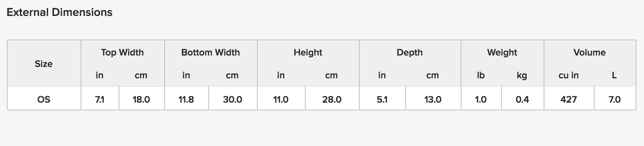Select the Depth column header
The height and width of the screenshot is (146, 644).
(x=410, y=52)
